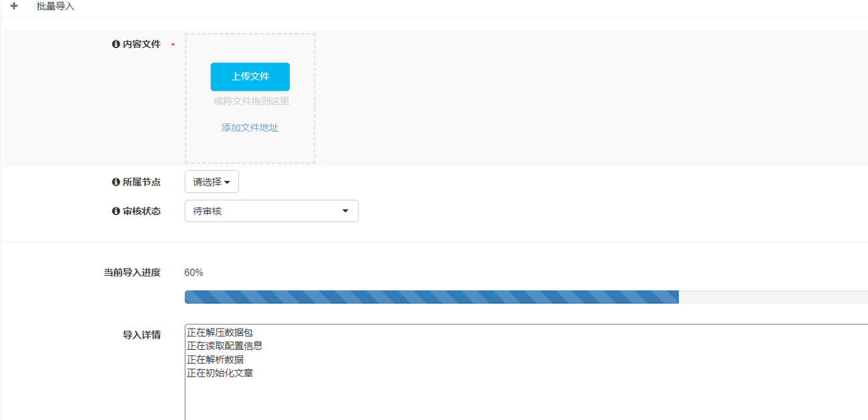Expand the 请选择 node dropdown

coord(212,182)
